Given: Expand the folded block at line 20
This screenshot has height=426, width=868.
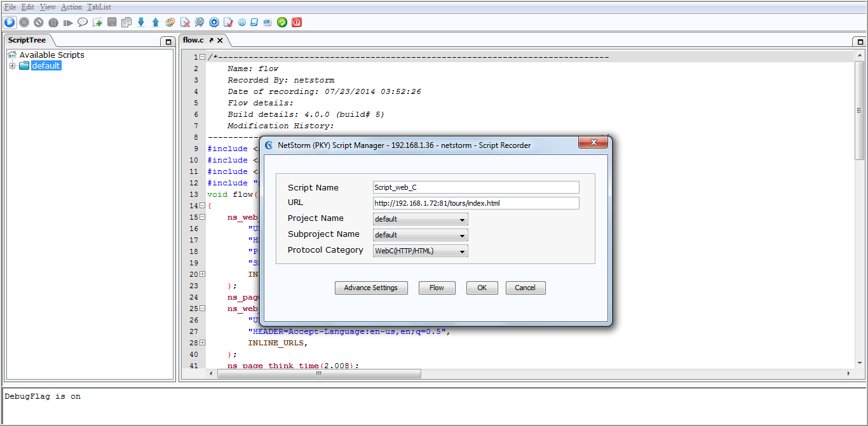Looking at the screenshot, I should pos(202,274).
